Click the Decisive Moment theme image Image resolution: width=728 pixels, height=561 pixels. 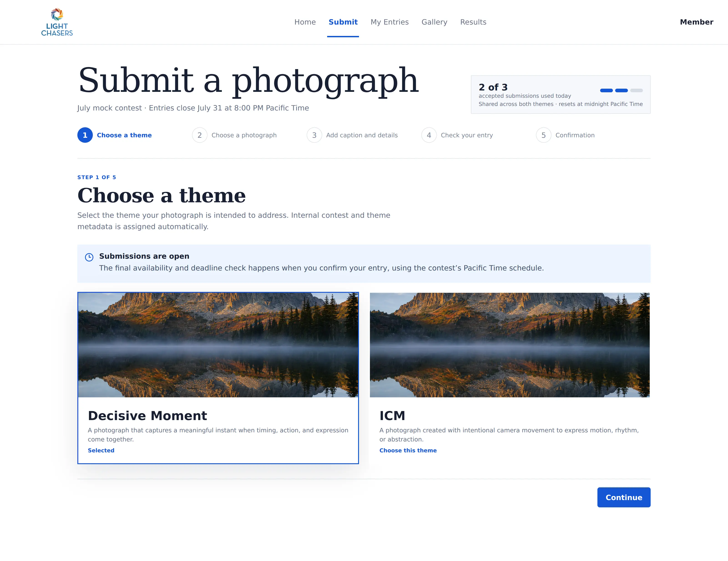click(x=218, y=345)
